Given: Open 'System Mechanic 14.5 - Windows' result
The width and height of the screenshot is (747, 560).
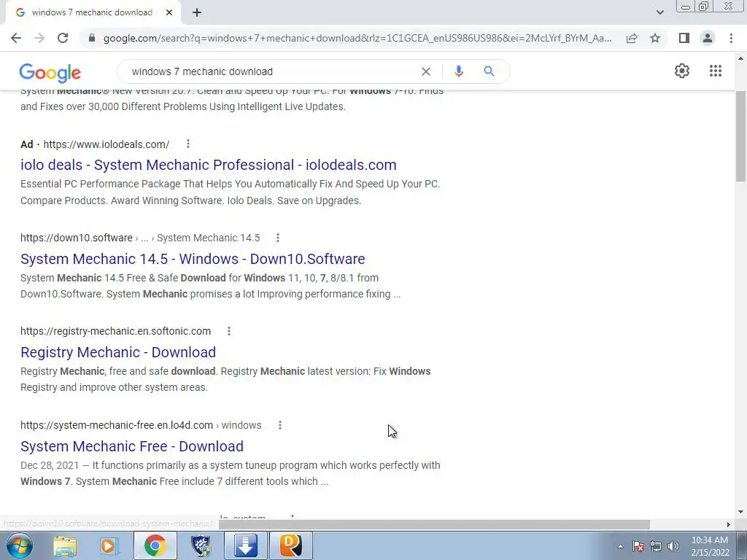Looking at the screenshot, I should [193, 259].
